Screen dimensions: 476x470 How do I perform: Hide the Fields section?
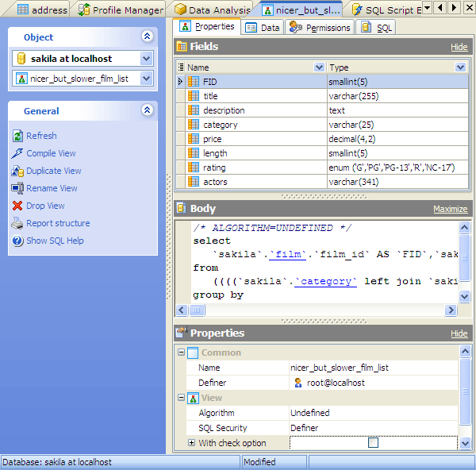[x=459, y=47]
